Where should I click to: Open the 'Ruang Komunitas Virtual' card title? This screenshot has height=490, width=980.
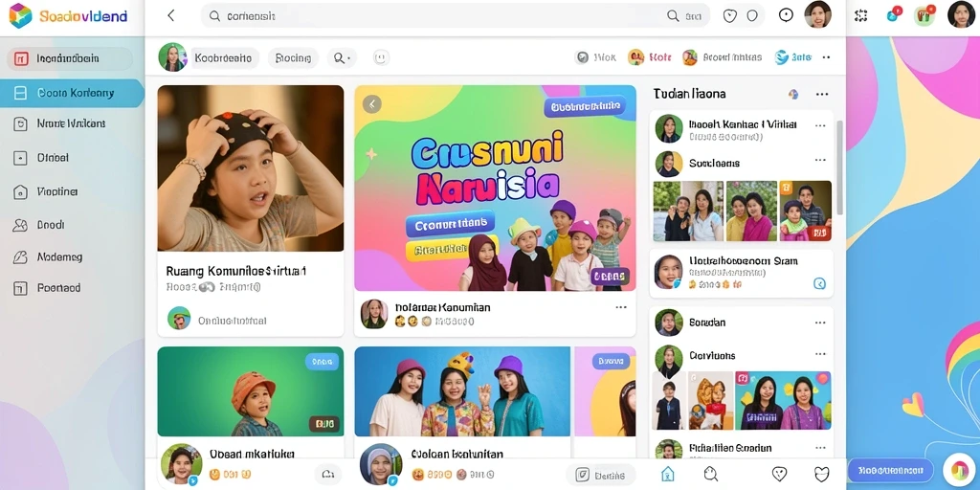(236, 271)
